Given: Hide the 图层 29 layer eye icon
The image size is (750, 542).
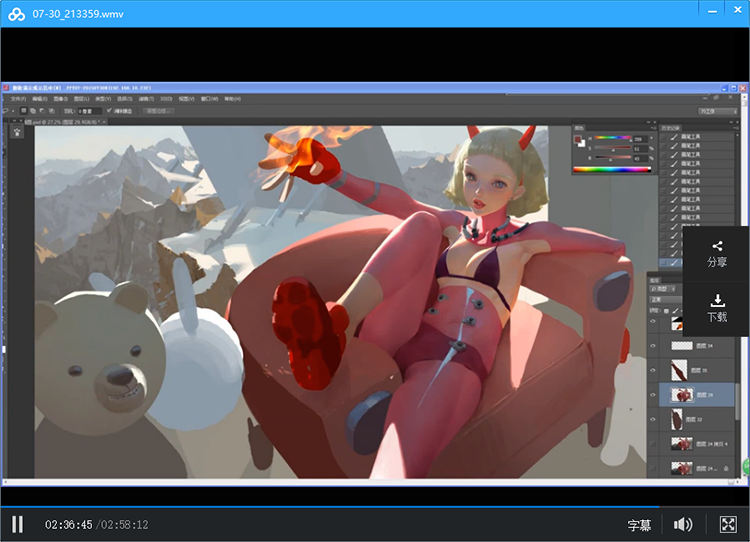Looking at the screenshot, I should [653, 394].
